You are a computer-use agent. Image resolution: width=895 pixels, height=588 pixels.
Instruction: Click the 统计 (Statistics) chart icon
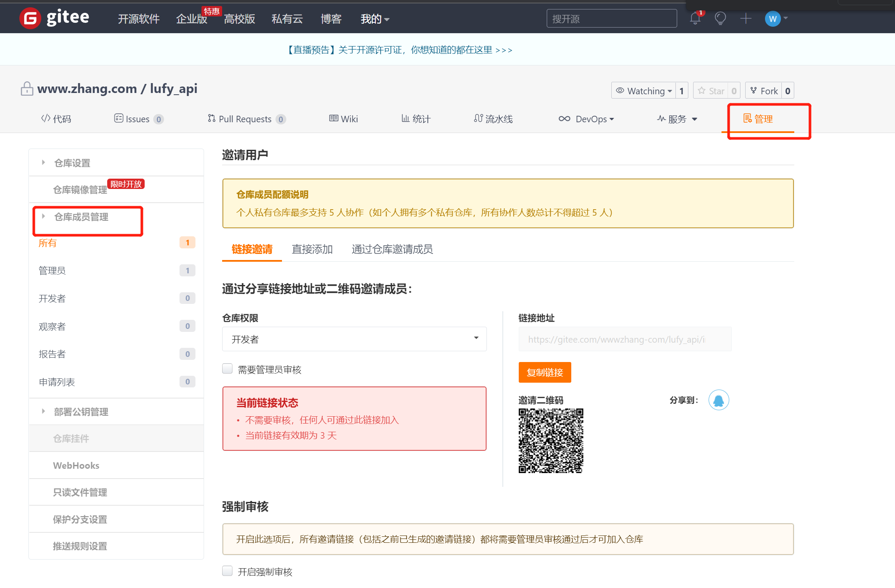[404, 119]
